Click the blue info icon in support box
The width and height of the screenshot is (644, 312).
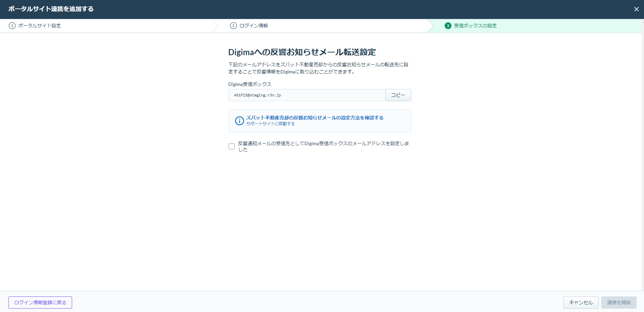click(x=239, y=121)
